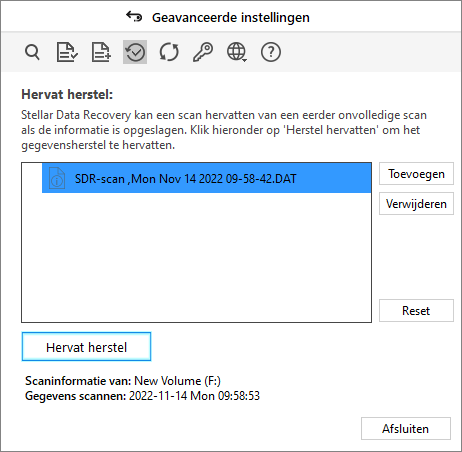This screenshot has height=452, width=462.
Task: Click the Geavanceerde instellingen title text
Action: [231, 17]
